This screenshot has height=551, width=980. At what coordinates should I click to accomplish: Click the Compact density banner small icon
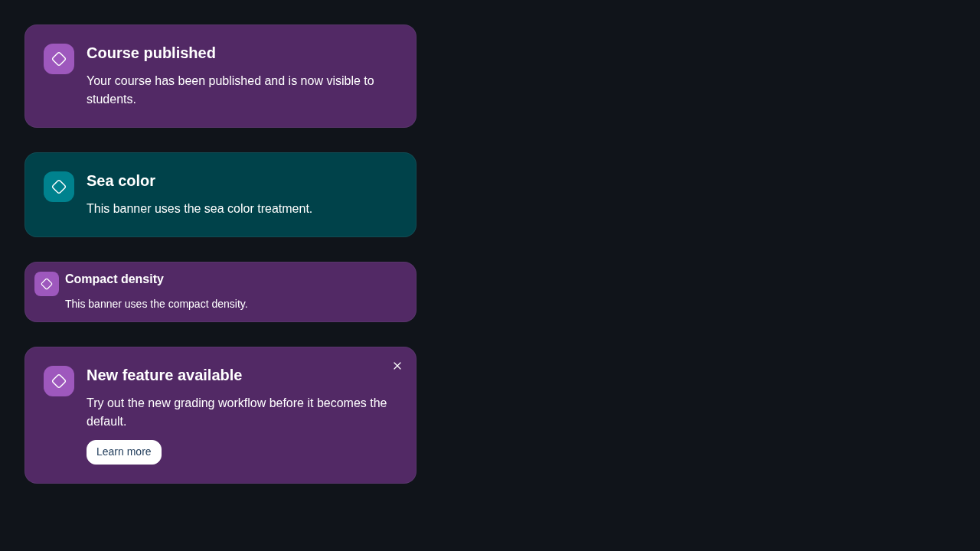click(47, 284)
